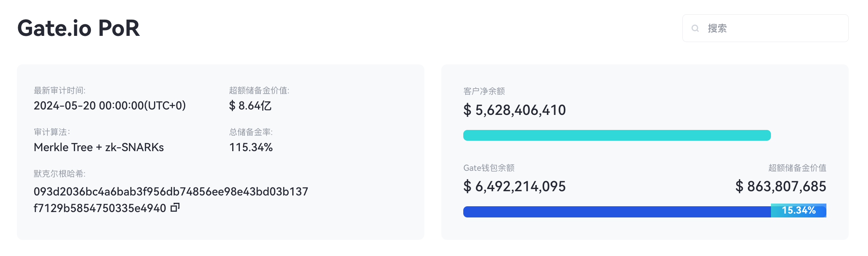Click the audit time 2024-05-20 value

110,106
